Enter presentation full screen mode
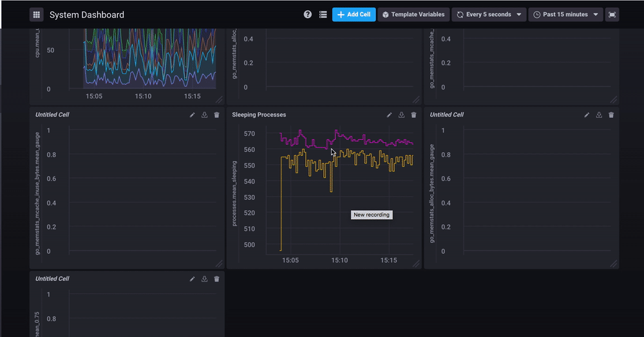 [x=612, y=14]
